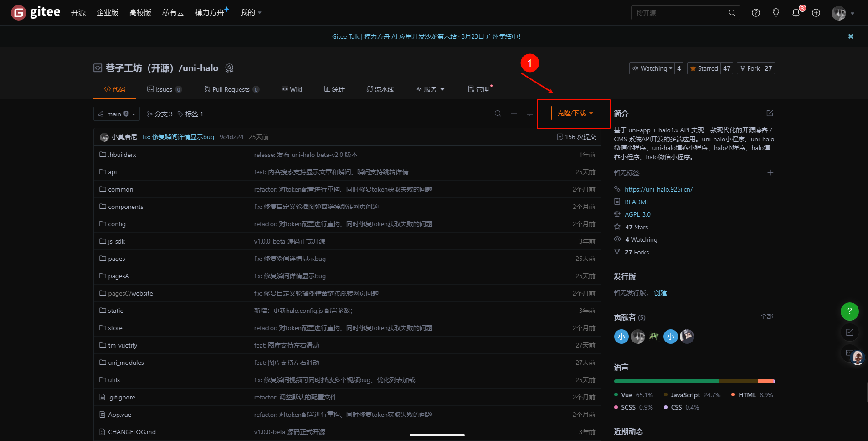
Task: Open the https://uni-halo.925i.cn/ link
Action: tap(658, 189)
